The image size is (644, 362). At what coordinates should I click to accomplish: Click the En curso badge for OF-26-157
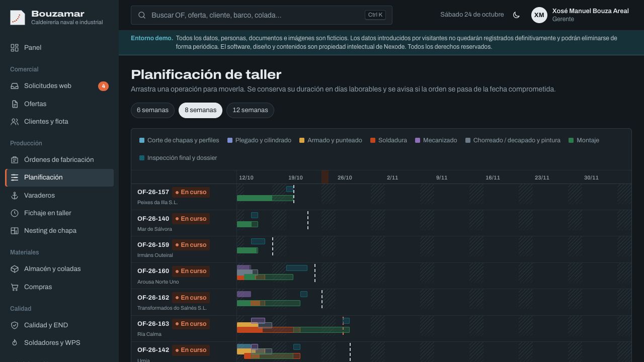point(191,192)
